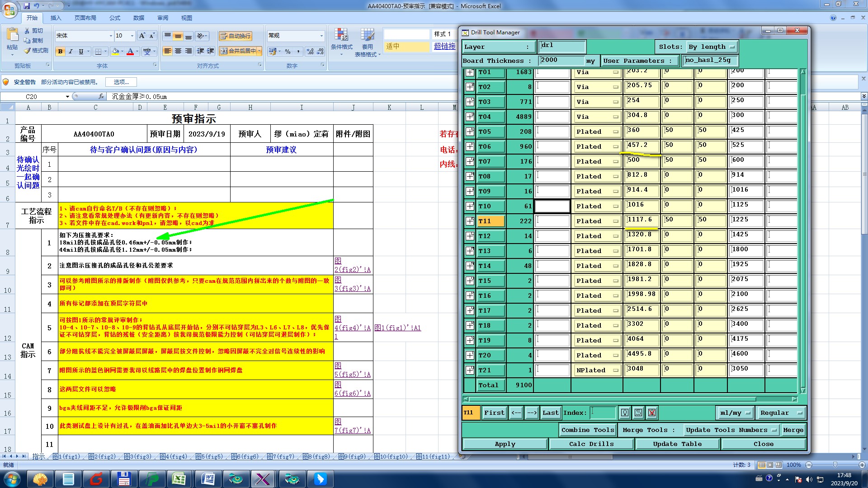The width and height of the screenshot is (868, 488).
Task: Switch to the 插入 ribbon tab
Action: 56,18
